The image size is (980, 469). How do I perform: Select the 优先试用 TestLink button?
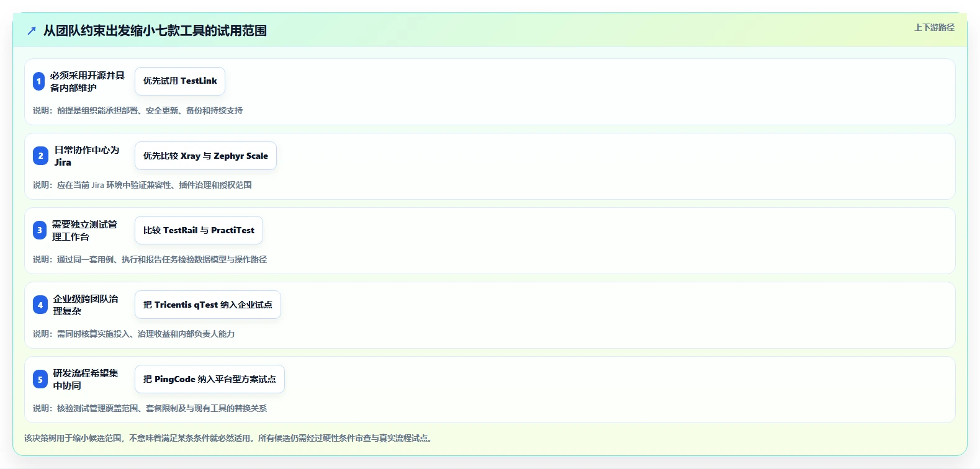pos(180,81)
